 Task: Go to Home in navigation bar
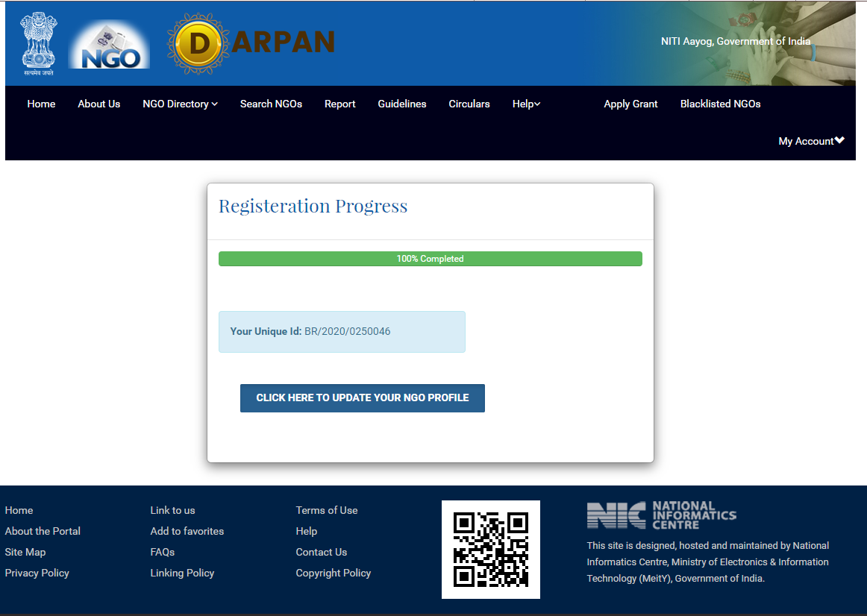tap(42, 104)
